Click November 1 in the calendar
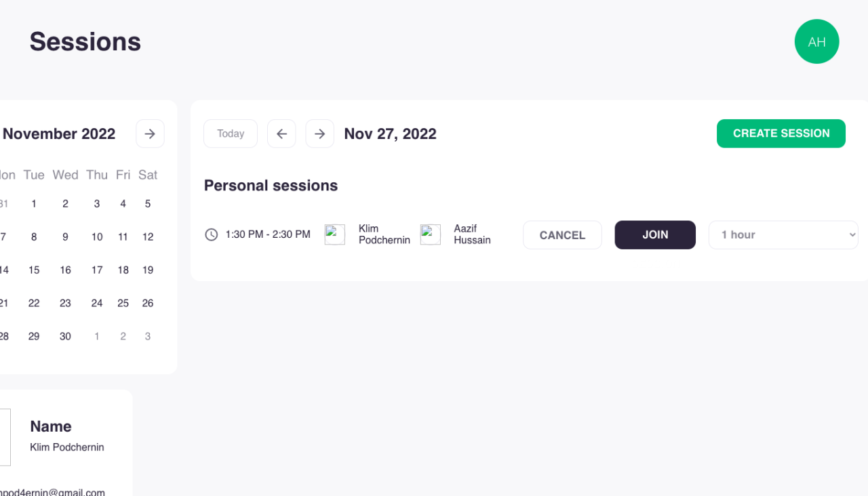Image resolution: width=868 pixels, height=496 pixels. [34, 203]
